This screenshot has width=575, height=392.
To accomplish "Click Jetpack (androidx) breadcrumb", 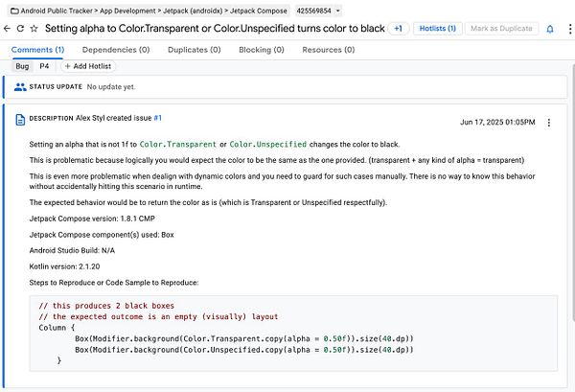I will coord(193,11).
